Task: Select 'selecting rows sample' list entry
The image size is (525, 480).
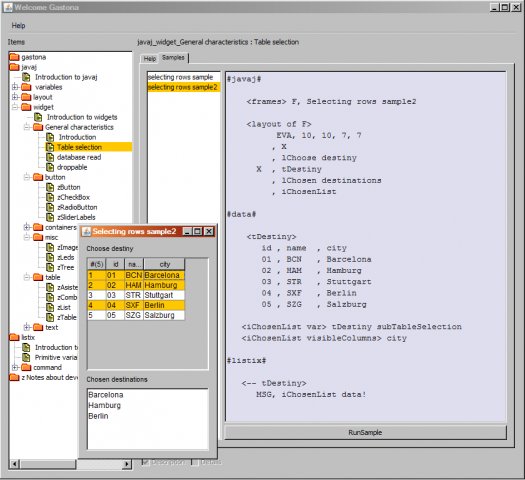Action: pos(183,77)
